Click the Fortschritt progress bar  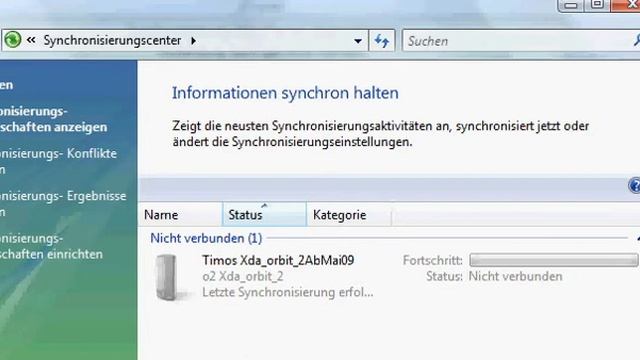point(553,260)
